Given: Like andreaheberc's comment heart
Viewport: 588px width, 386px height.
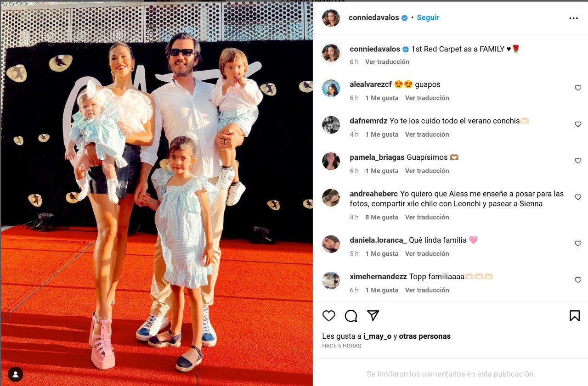Looking at the screenshot, I should click(578, 197).
